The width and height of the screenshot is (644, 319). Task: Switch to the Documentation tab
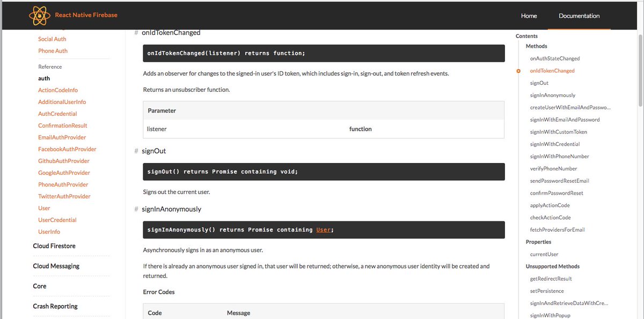point(579,16)
